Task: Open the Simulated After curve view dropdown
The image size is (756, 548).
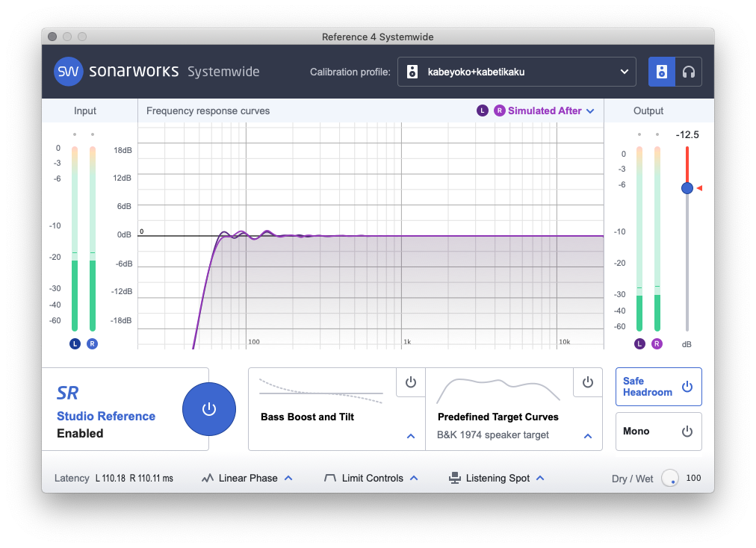Action: point(551,110)
